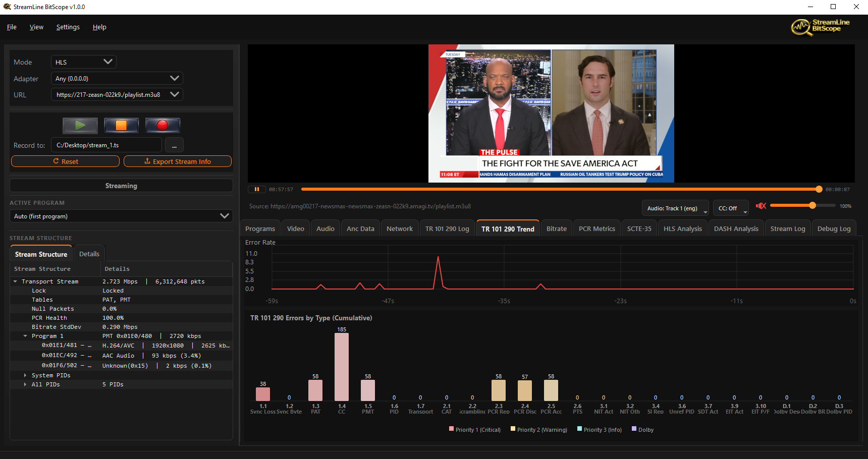Screen dimensions: 868x459
Task: Open the Settings menu
Action: [x=68, y=27]
